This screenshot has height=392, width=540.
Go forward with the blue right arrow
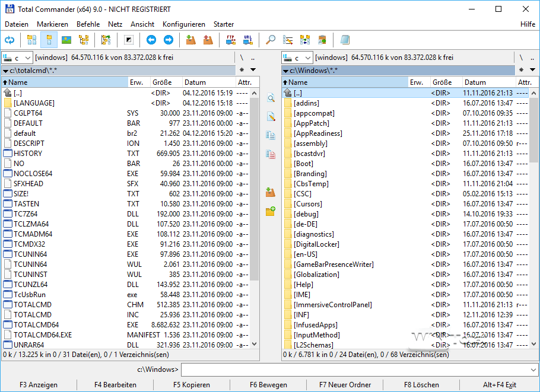[x=169, y=40]
